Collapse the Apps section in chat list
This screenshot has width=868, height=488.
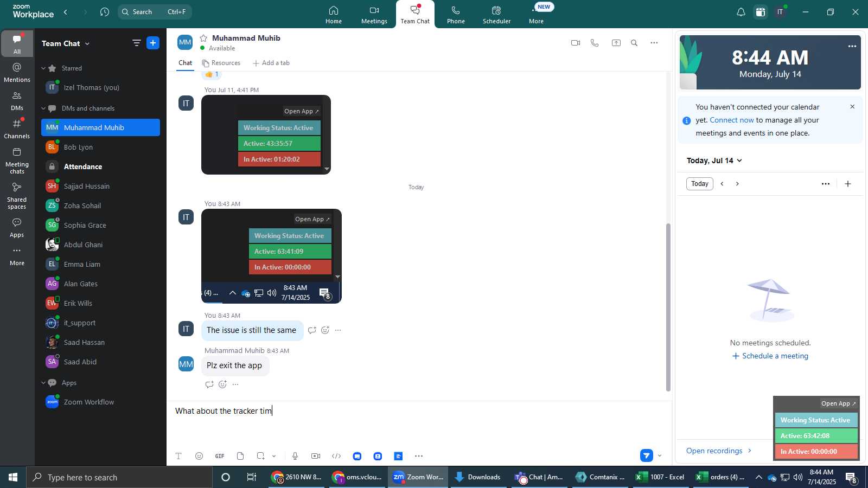43,383
